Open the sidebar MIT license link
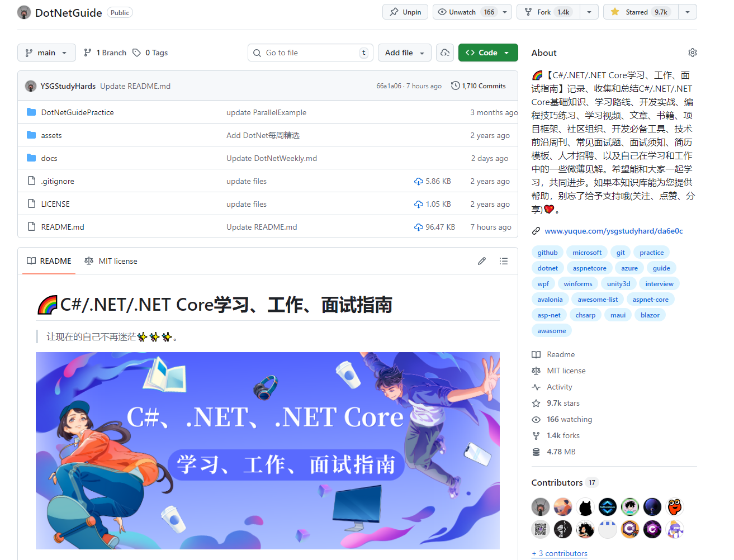The image size is (734, 560). pos(566,371)
